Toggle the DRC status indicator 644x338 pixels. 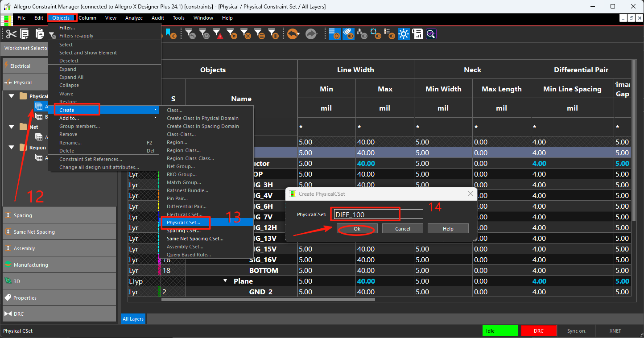click(539, 331)
